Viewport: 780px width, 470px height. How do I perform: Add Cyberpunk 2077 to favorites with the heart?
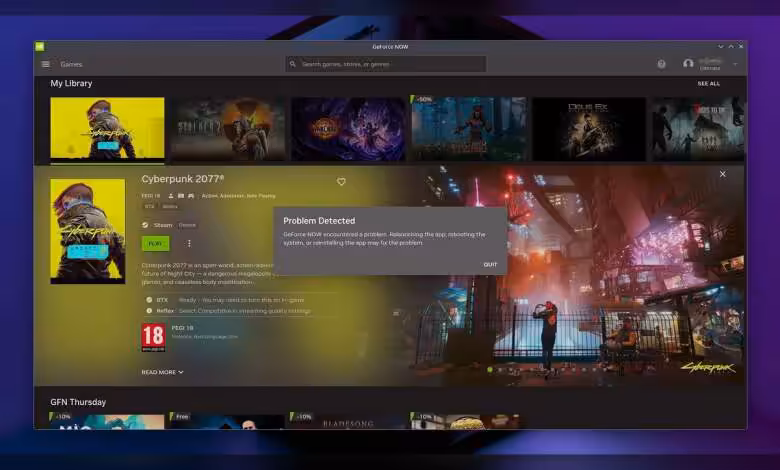click(x=341, y=182)
